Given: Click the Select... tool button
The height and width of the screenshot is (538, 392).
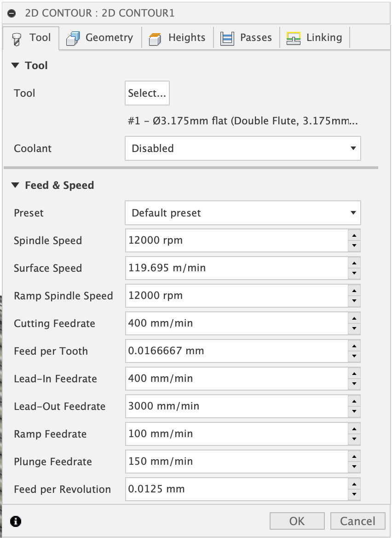Looking at the screenshot, I should (147, 93).
